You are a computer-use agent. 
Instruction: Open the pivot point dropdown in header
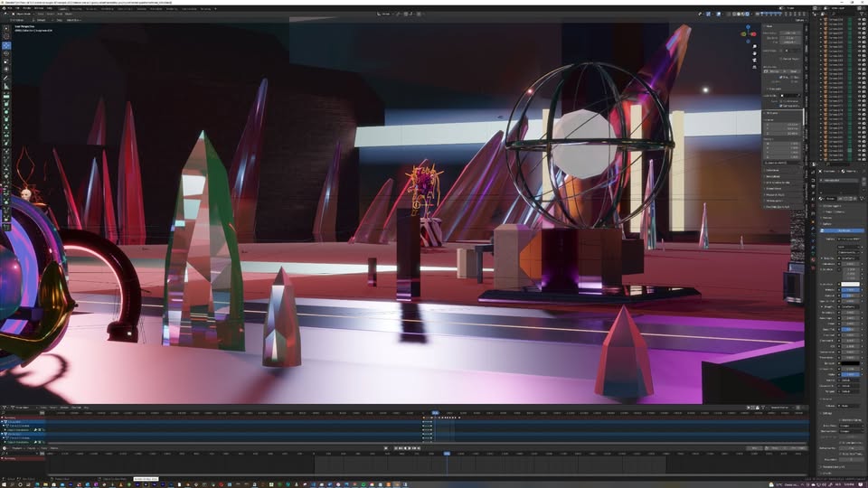pyautogui.click(x=398, y=14)
